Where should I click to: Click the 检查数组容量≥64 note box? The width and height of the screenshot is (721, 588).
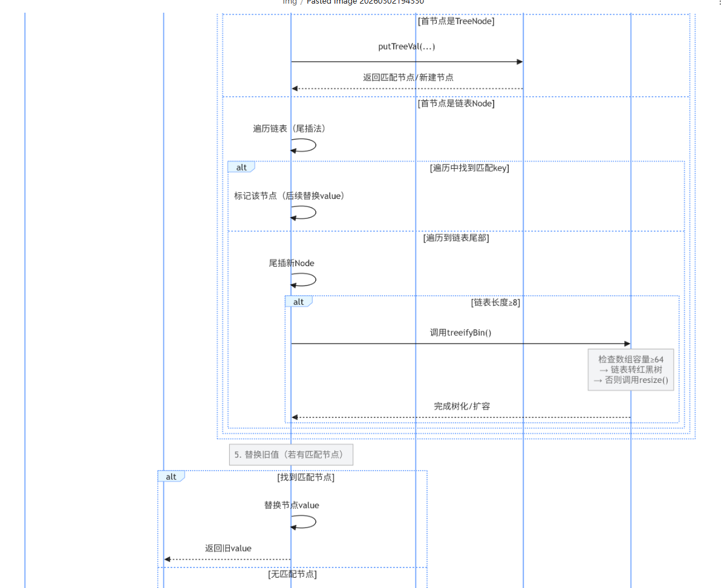coord(630,370)
